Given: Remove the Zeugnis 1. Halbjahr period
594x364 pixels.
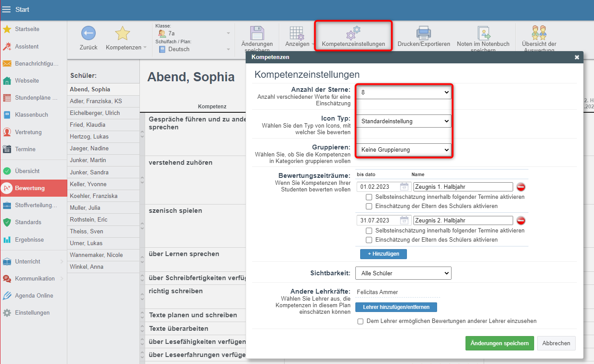Looking at the screenshot, I should 521,187.
